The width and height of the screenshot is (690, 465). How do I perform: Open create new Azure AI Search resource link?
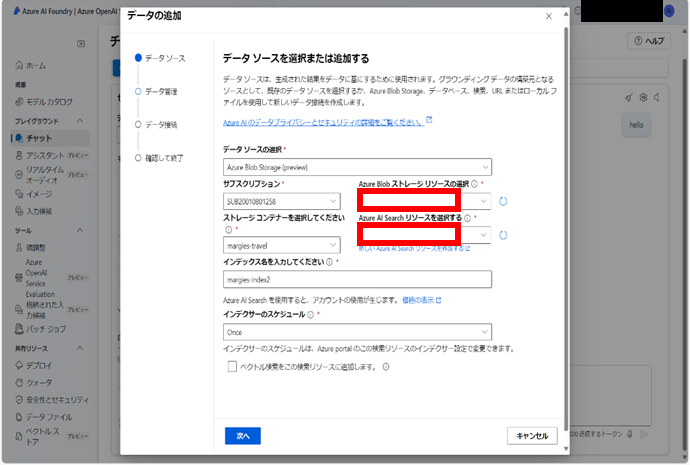(x=414, y=249)
